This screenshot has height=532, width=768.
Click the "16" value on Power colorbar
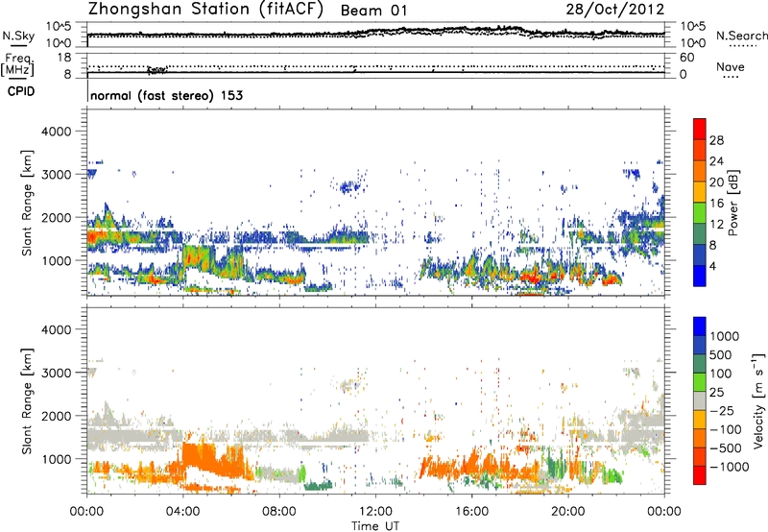coord(716,204)
